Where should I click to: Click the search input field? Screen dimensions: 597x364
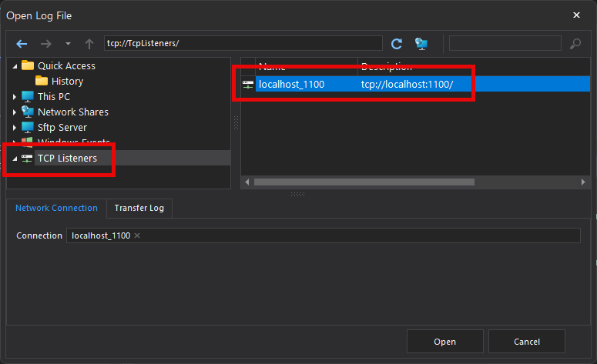click(x=505, y=43)
